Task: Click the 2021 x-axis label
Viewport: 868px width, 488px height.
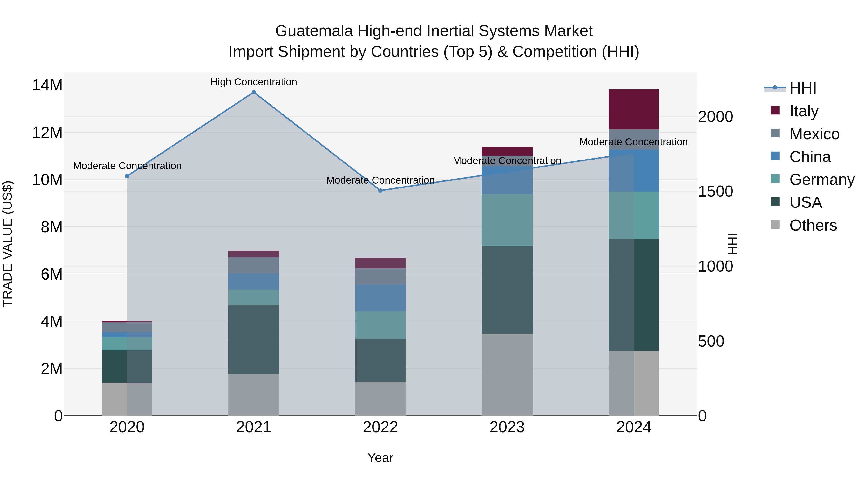Action: point(254,427)
